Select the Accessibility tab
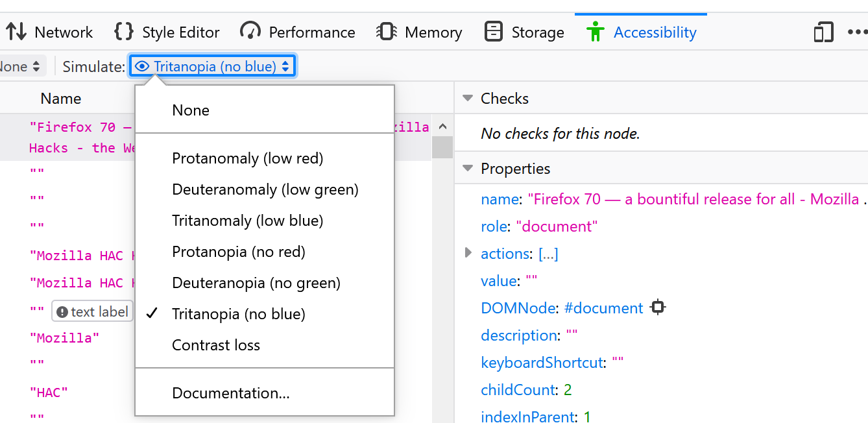This screenshot has height=423, width=868. (x=641, y=32)
